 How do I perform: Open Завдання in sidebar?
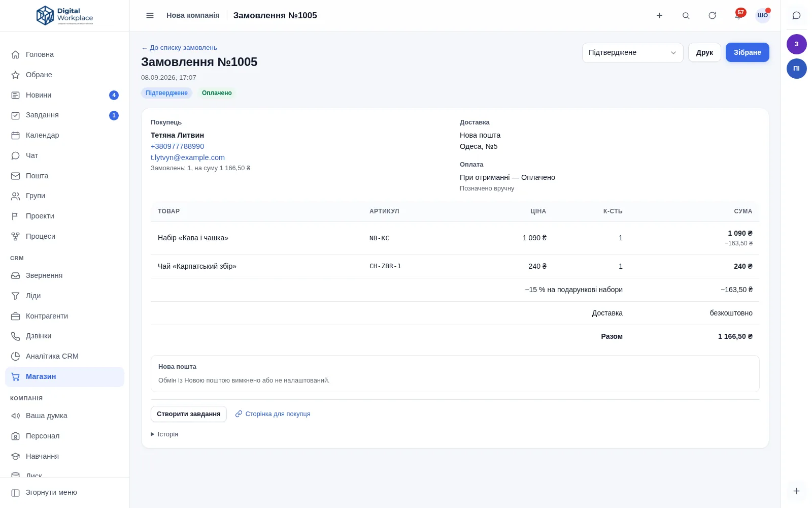pos(64,115)
